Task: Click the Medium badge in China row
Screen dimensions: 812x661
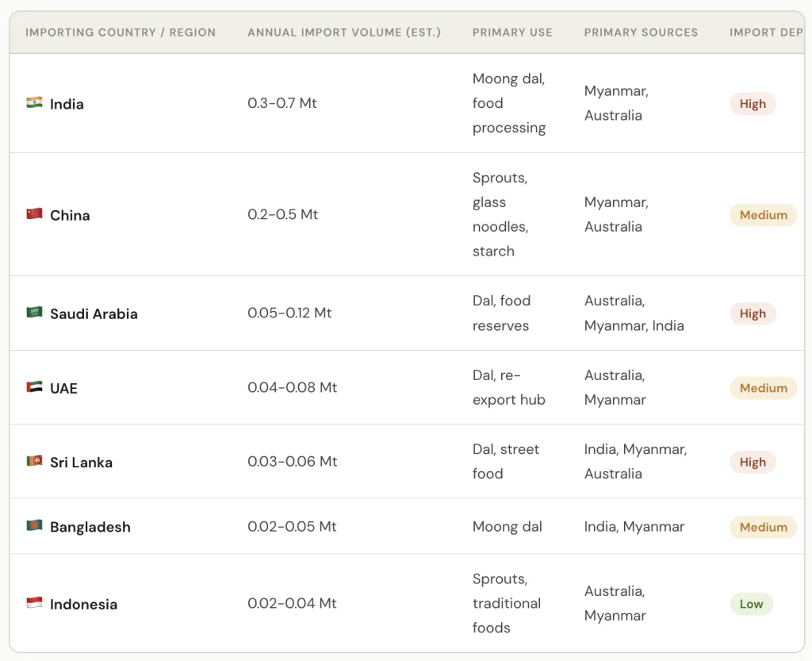Action: [x=764, y=215]
